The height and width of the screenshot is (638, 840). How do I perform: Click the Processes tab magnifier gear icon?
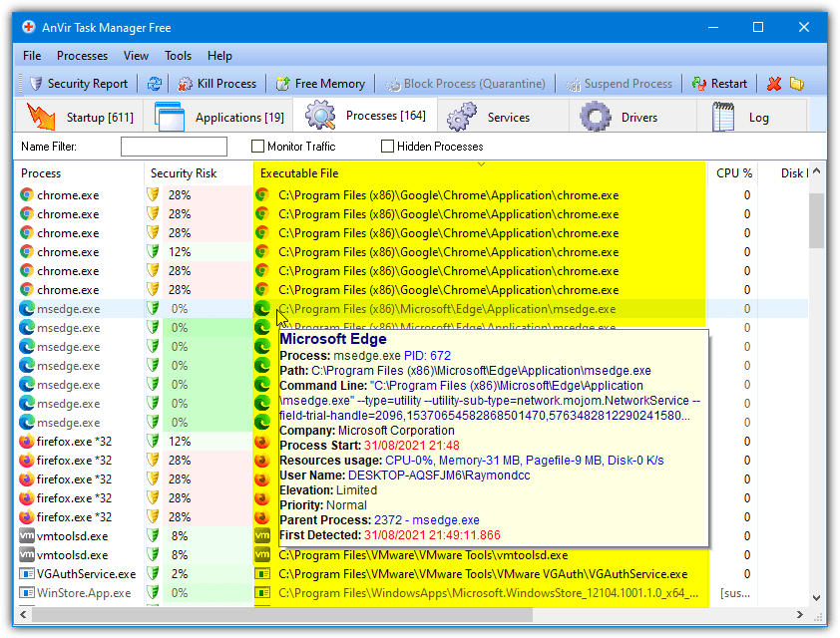tap(320, 115)
